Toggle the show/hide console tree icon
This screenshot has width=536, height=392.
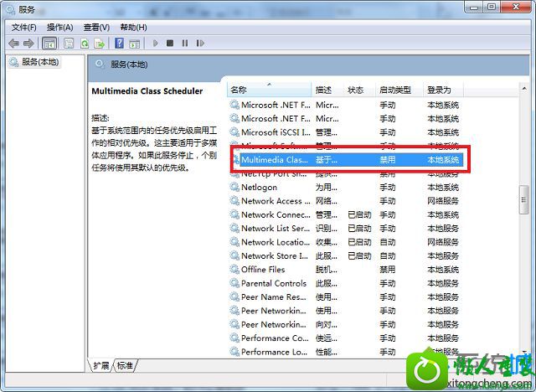point(49,44)
